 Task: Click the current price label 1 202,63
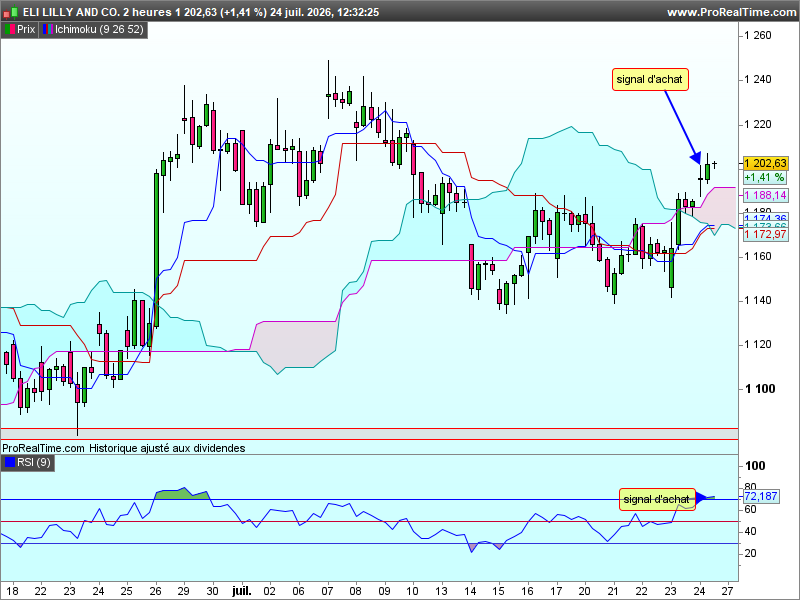765,163
